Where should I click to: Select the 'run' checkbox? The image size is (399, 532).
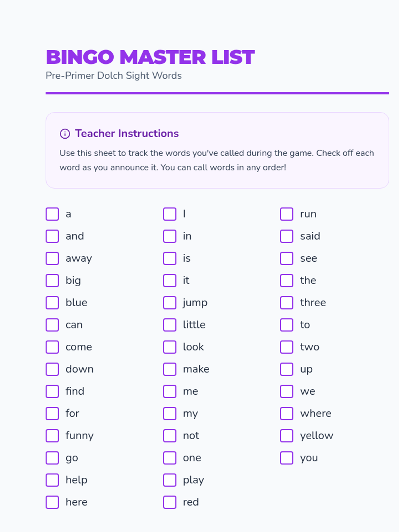point(287,214)
